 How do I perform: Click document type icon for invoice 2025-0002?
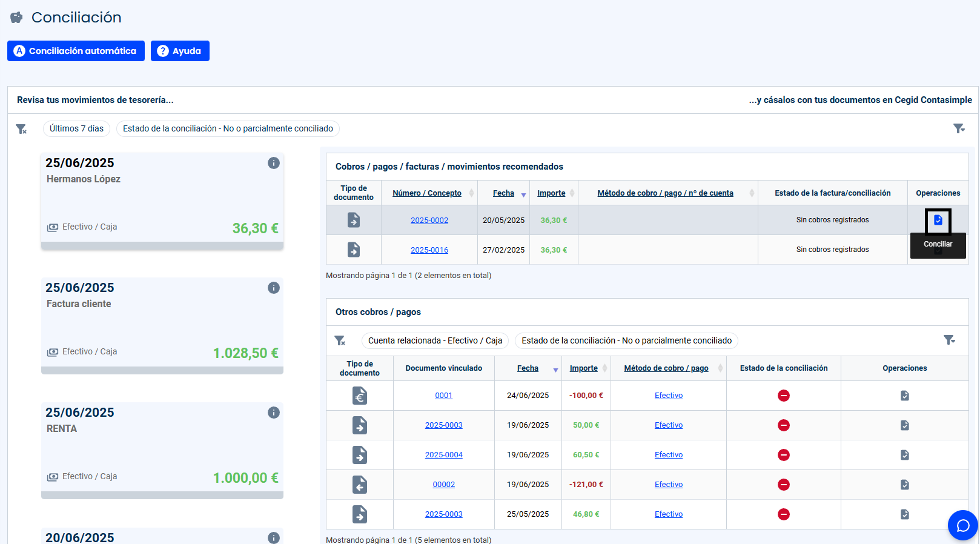tap(354, 220)
